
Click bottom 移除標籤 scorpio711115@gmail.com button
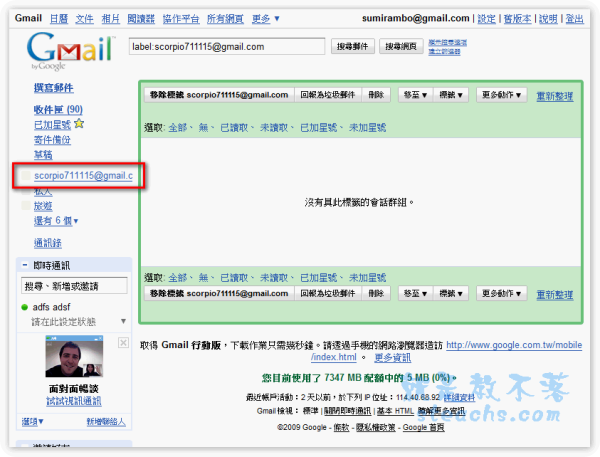click(x=219, y=294)
